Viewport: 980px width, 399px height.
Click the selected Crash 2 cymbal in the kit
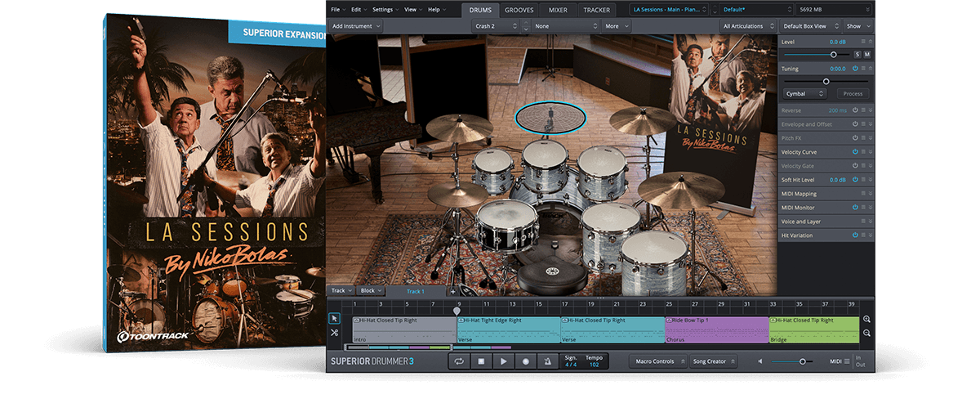(x=550, y=117)
